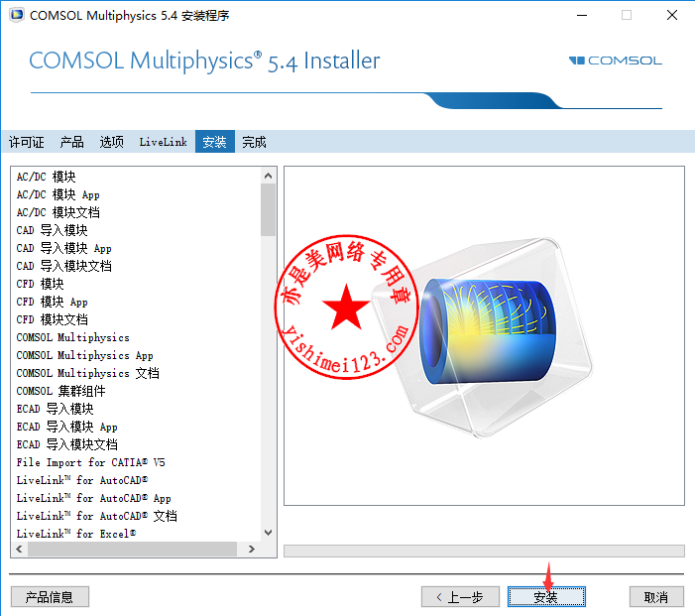
Task: Select 'File Import for CATIA V5' row
Action: tap(138, 462)
